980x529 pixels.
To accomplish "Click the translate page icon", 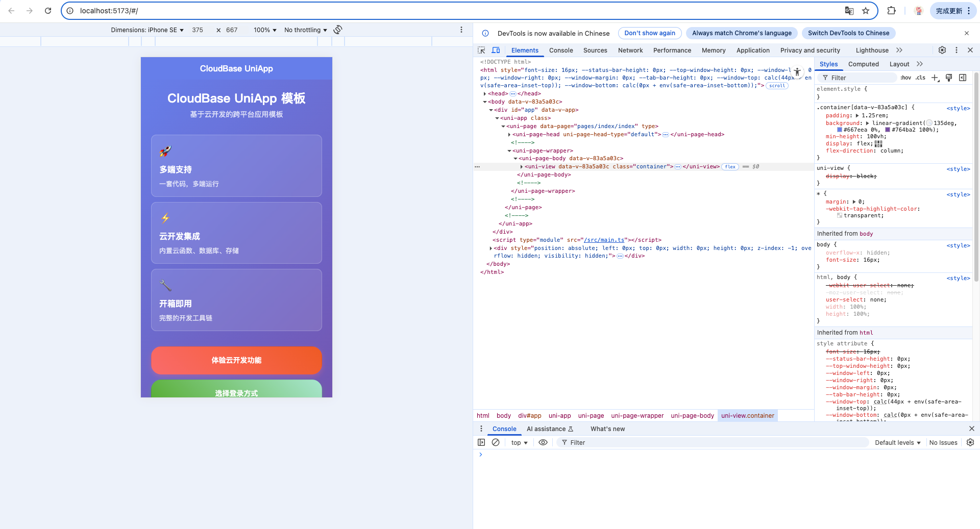I will 849,11.
